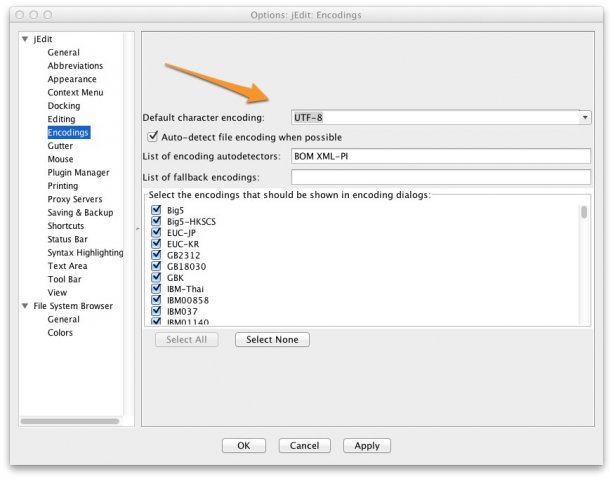Click the options tree horizontal scrollbar
The width and height of the screenshot is (613, 479).
[70, 421]
